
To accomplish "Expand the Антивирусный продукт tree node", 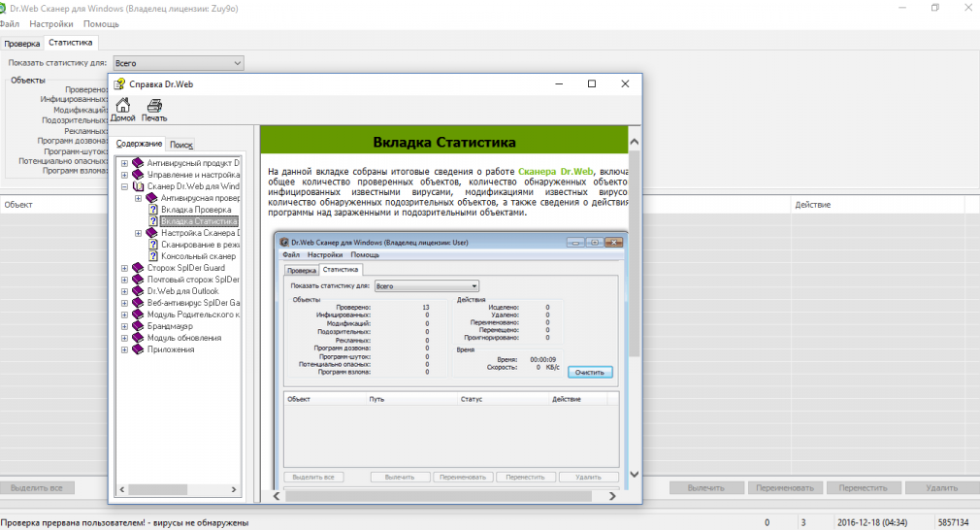I will point(124,163).
